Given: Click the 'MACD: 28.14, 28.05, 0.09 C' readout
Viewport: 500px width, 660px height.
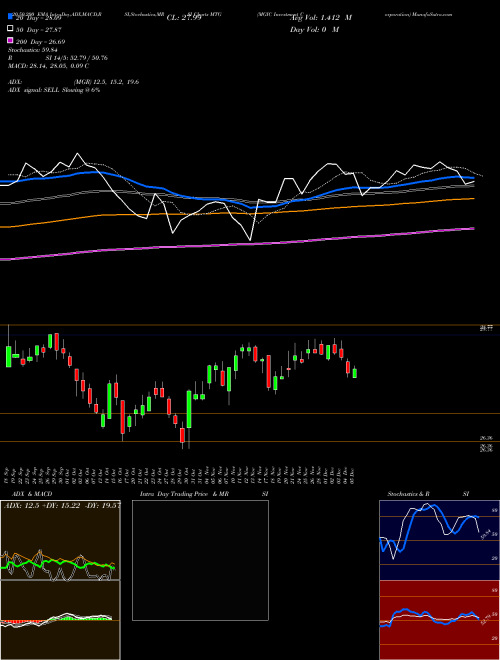Looking at the screenshot, I should coord(48,66).
